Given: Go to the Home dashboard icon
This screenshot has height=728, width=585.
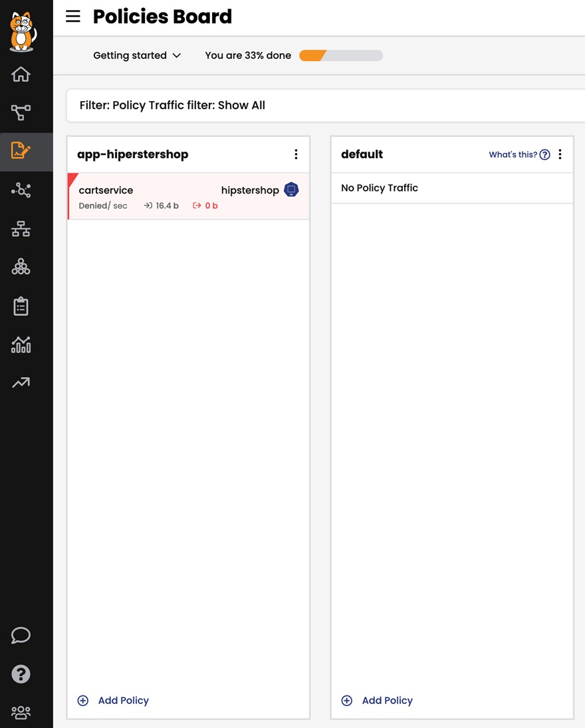Looking at the screenshot, I should tap(21, 74).
